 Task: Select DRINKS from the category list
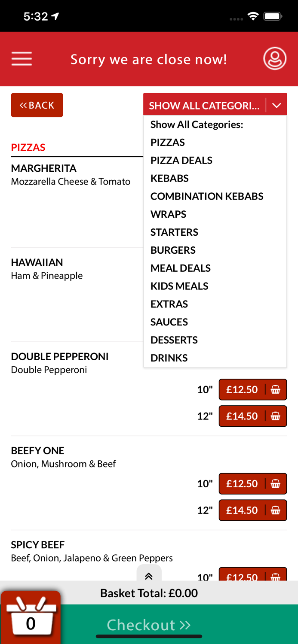coord(169,358)
